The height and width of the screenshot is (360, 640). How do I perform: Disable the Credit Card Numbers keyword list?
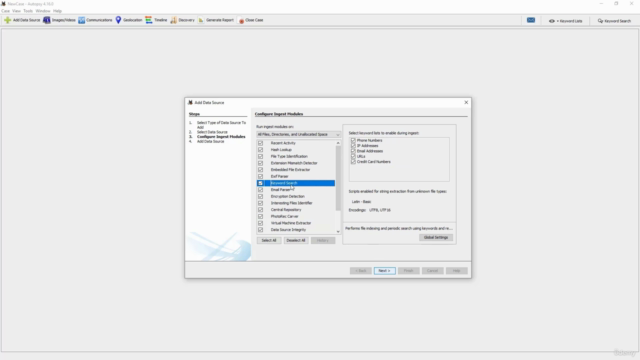[353, 162]
